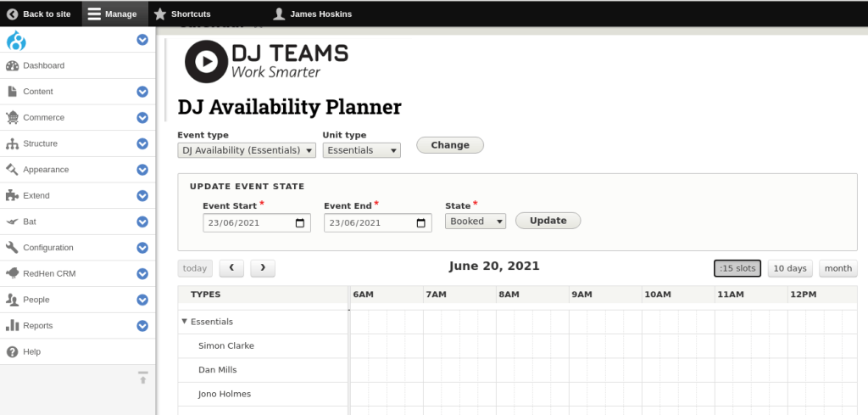Toggle the :15 slots view button

point(737,268)
